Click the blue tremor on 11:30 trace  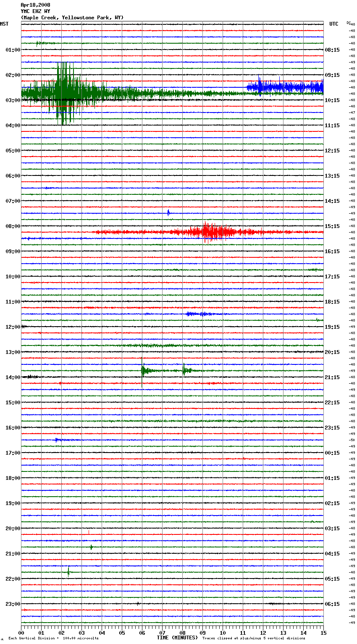[x=202, y=314]
